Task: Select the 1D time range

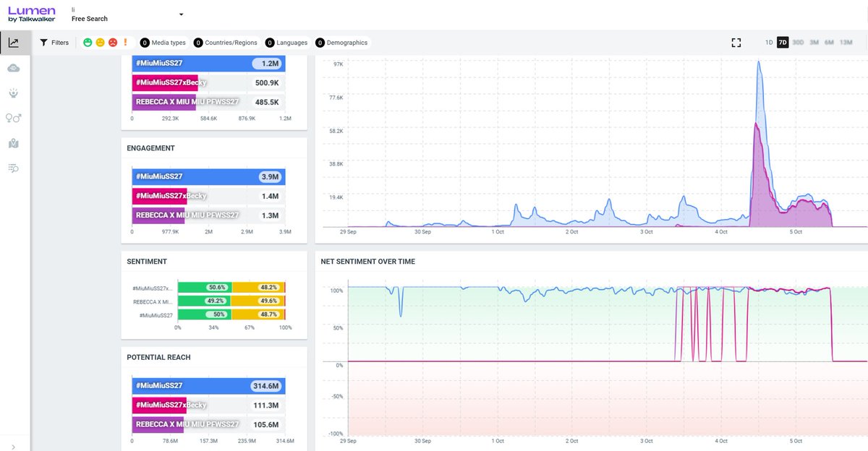Action: point(769,43)
